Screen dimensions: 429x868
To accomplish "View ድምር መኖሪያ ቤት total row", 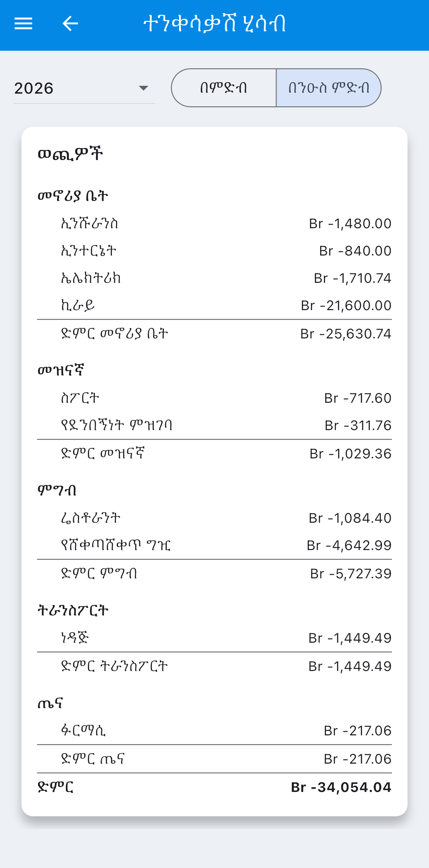I will pos(214,334).
